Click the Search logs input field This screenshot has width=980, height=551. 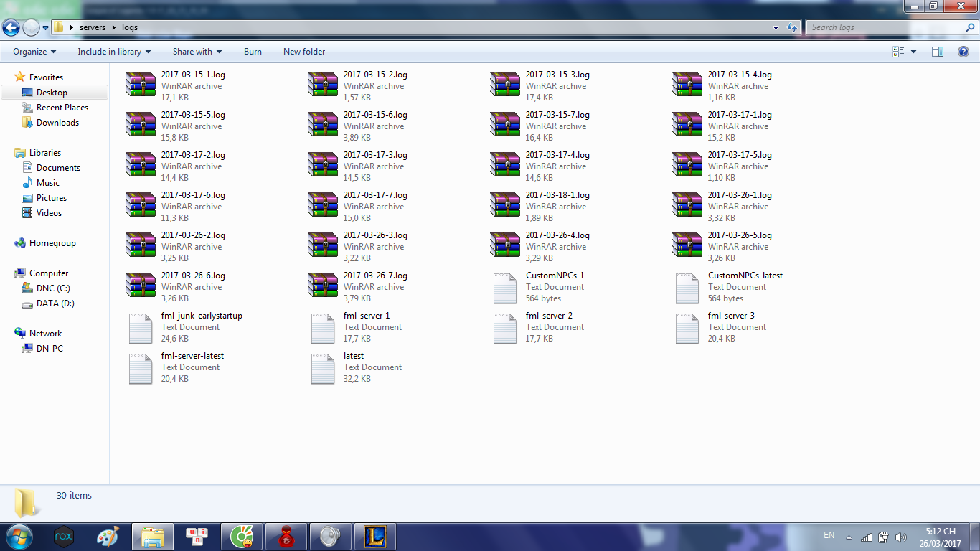[x=885, y=27]
